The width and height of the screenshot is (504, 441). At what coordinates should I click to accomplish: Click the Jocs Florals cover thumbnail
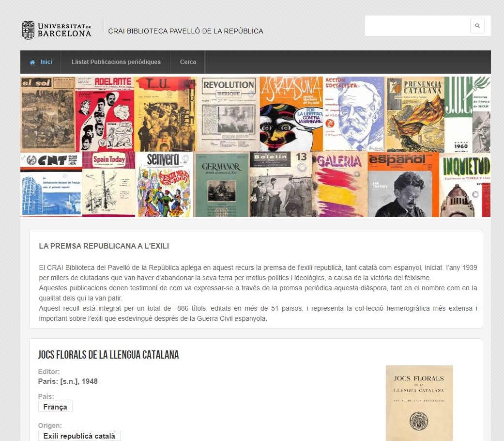click(x=419, y=403)
